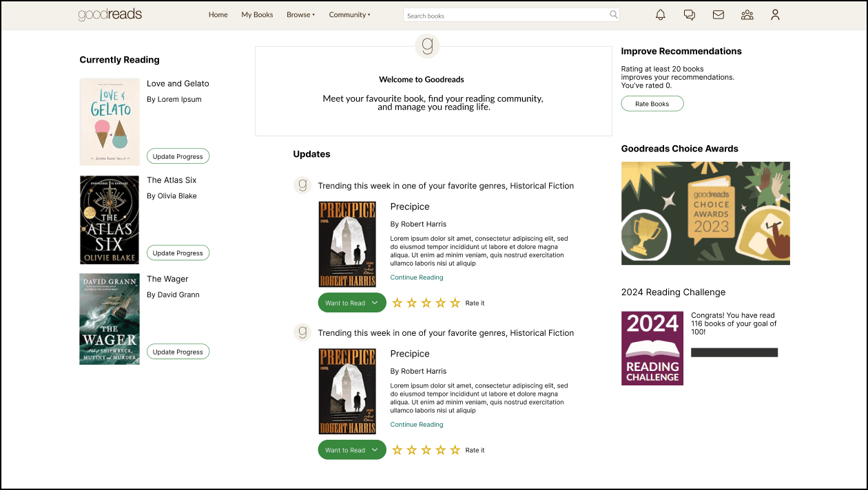Open Goodreads Choice Awards 2023 banner

click(705, 213)
